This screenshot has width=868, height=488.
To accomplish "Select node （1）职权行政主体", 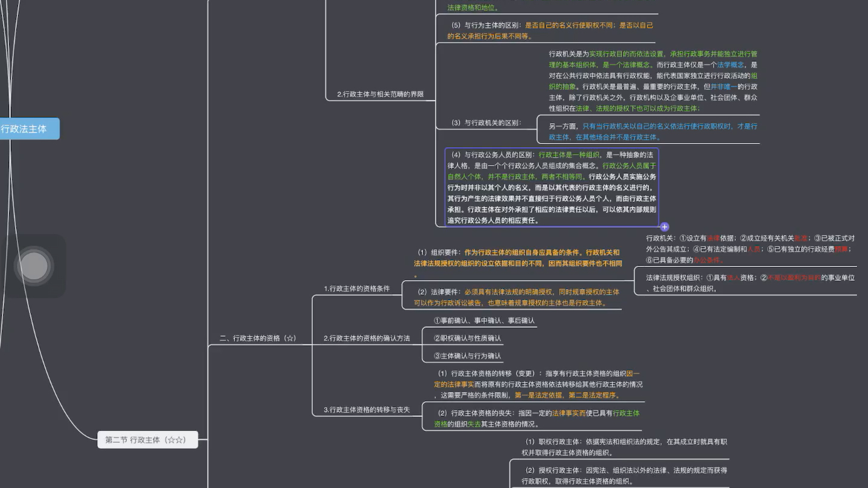I will 624,447.
